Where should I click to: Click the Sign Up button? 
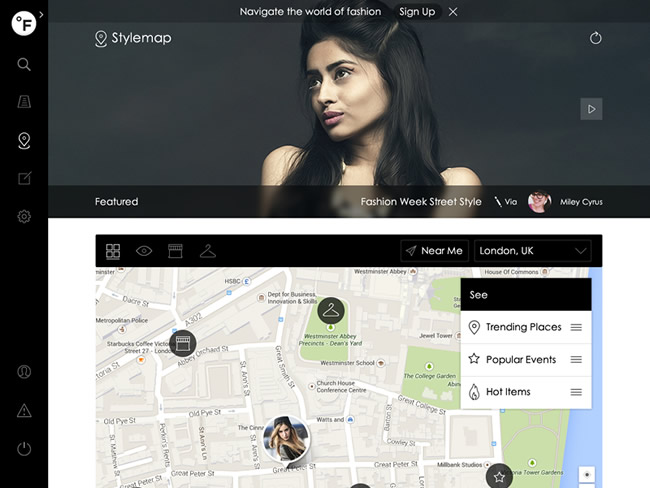(x=417, y=12)
